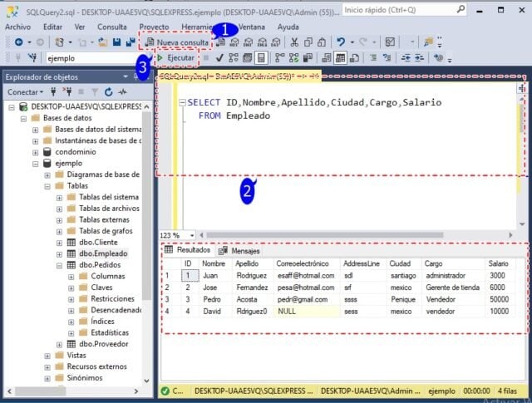Expand the condominio database node
532x403 pixels.
coord(36,152)
